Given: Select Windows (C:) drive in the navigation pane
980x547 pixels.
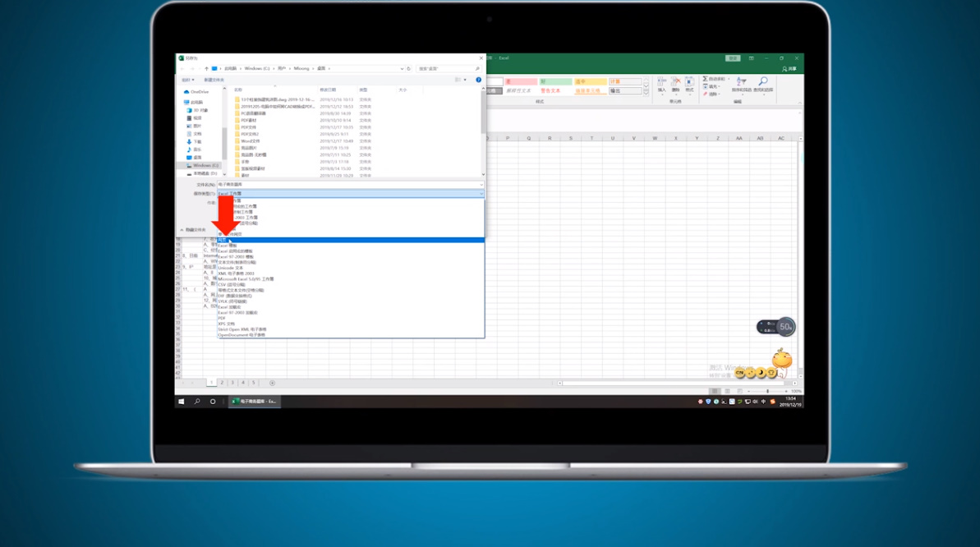Looking at the screenshot, I should click(202, 166).
